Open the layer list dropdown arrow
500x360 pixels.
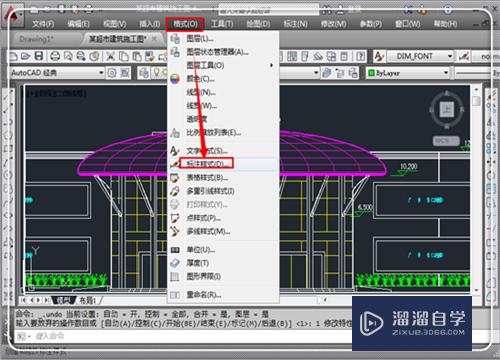[316, 73]
